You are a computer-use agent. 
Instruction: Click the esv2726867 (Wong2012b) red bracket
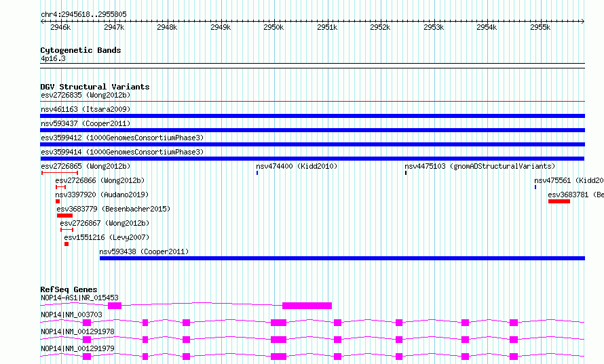point(67,230)
